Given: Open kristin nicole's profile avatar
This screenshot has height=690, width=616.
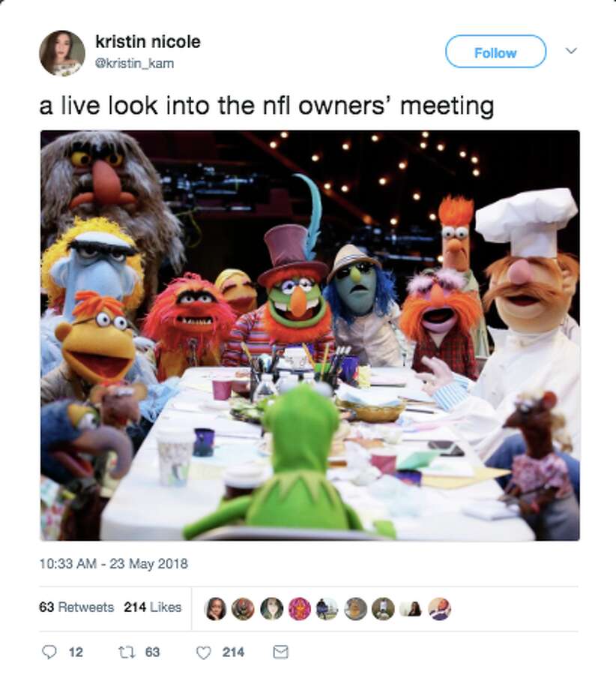Looking at the screenshot, I should pyautogui.click(x=62, y=53).
